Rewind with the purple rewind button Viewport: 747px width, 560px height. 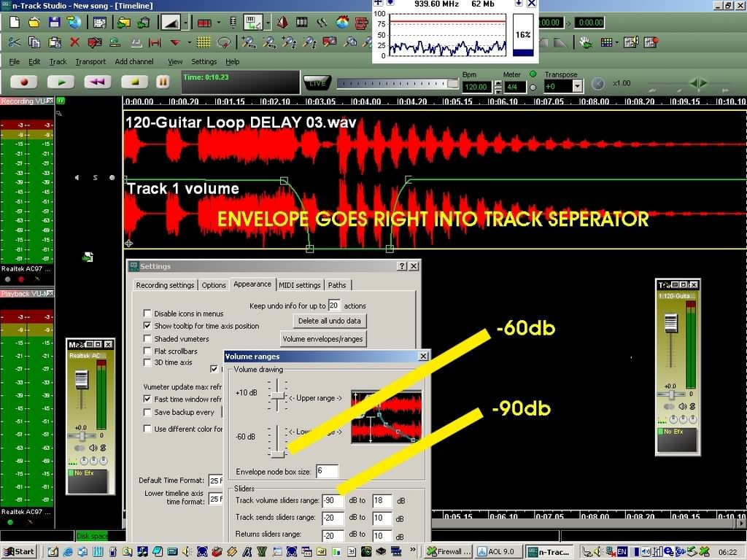98,82
